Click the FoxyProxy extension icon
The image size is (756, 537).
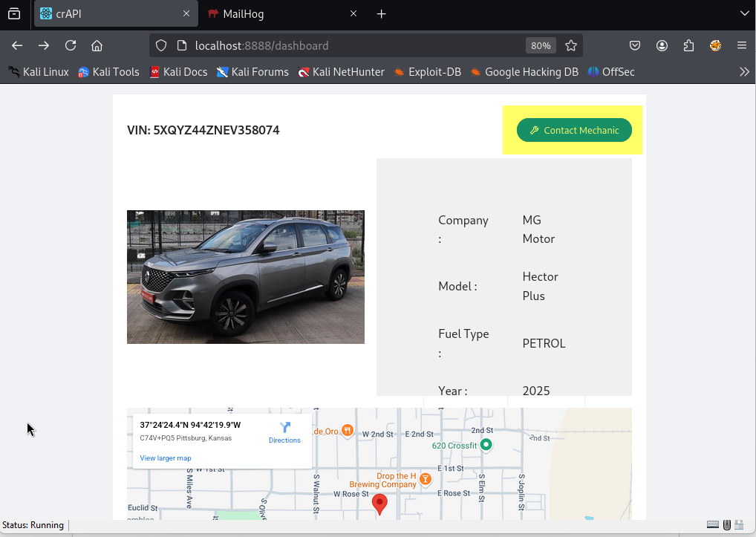click(715, 46)
